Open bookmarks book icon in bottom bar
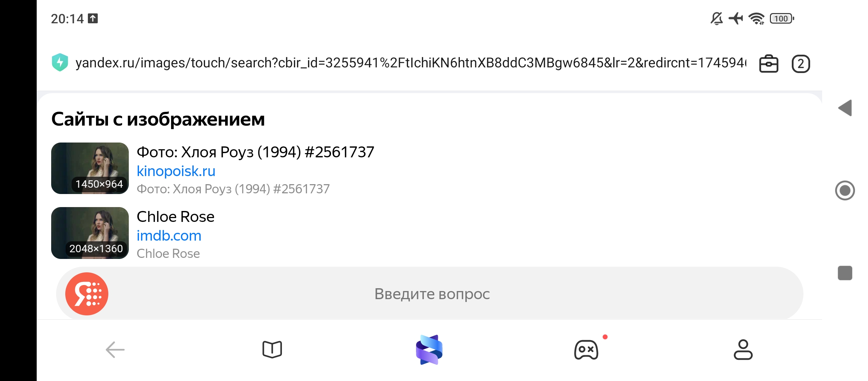This screenshot has height=381, width=868. tap(272, 350)
